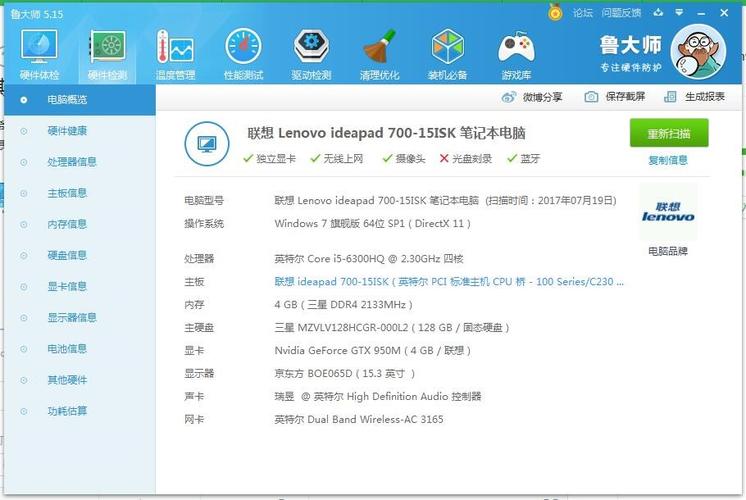Click the gold medal icon in title bar
This screenshot has width=746, height=500.
click(555, 12)
